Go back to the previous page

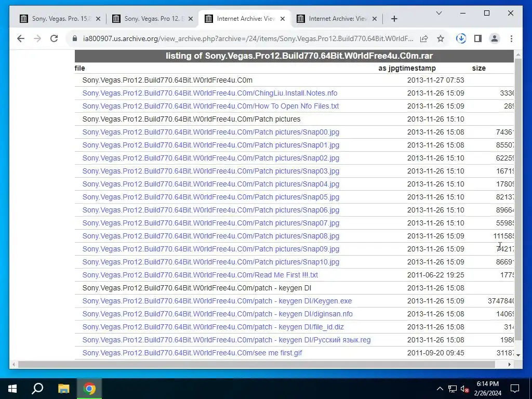pyautogui.click(x=21, y=38)
